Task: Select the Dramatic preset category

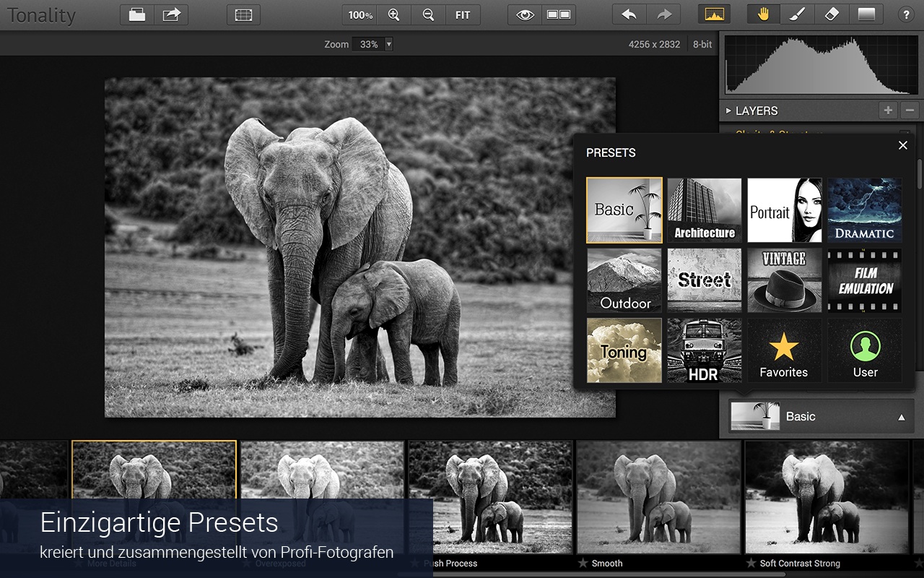Action: [x=865, y=210]
